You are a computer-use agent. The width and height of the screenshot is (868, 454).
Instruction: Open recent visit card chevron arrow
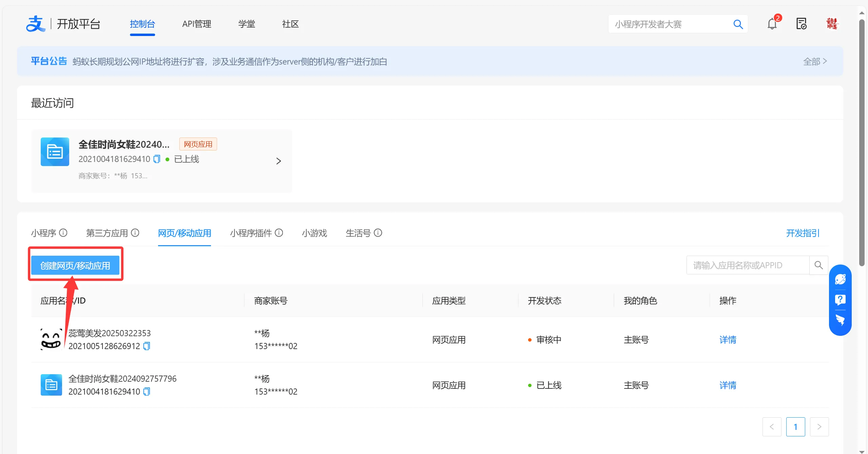tap(278, 161)
